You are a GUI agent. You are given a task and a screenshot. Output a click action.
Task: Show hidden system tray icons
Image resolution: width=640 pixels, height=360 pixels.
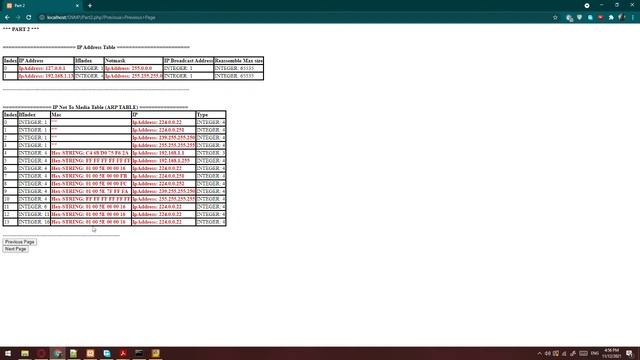pos(540,353)
